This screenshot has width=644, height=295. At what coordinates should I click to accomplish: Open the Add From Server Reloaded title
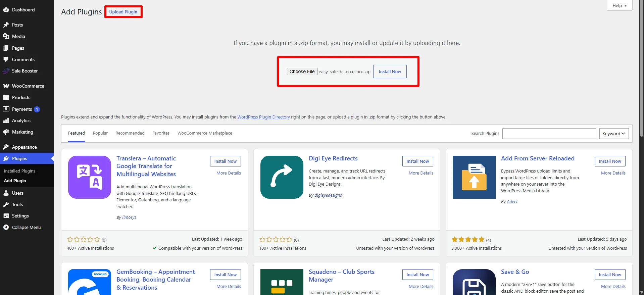coord(538,158)
